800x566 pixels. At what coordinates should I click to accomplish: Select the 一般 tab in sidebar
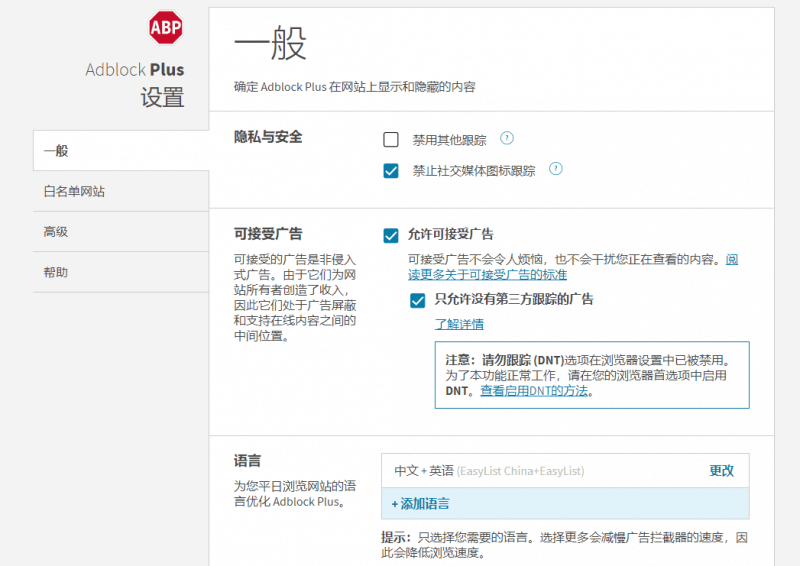coord(121,151)
